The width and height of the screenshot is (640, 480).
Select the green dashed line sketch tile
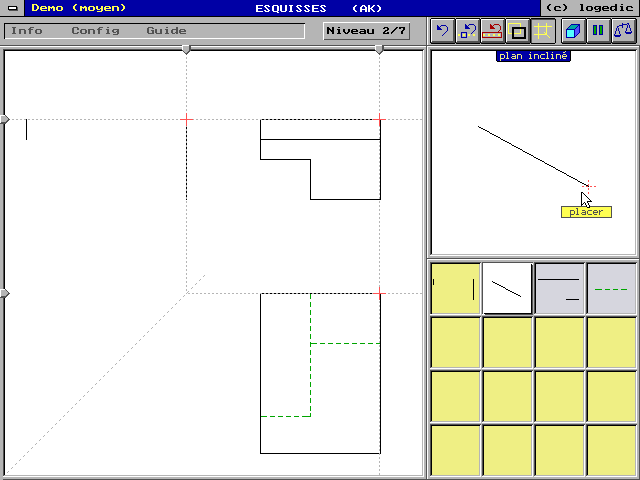(611, 289)
